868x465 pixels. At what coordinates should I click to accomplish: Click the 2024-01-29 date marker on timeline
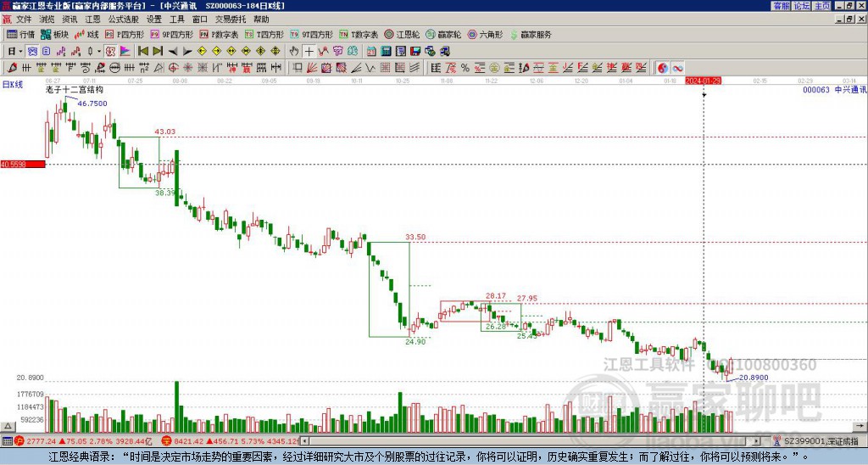(703, 81)
